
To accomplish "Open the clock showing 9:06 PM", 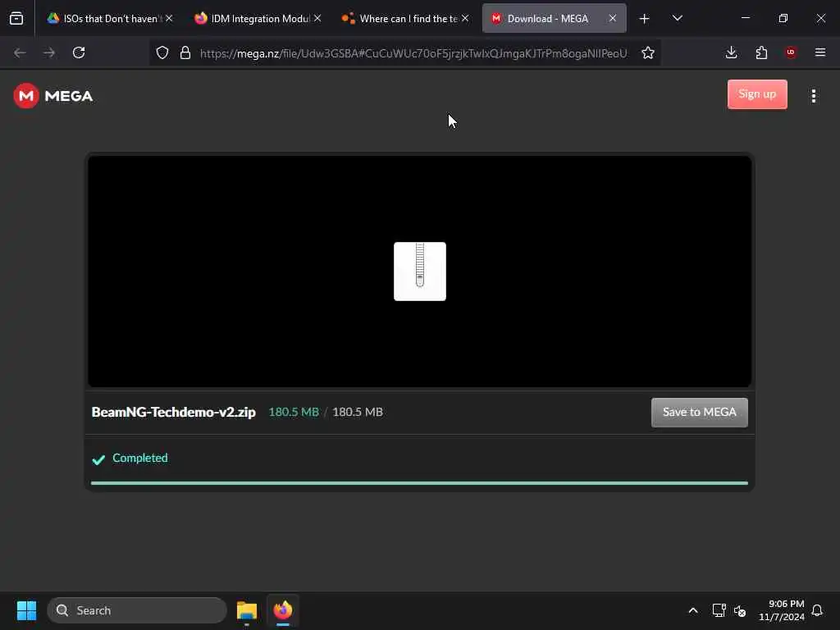I will tap(781, 610).
